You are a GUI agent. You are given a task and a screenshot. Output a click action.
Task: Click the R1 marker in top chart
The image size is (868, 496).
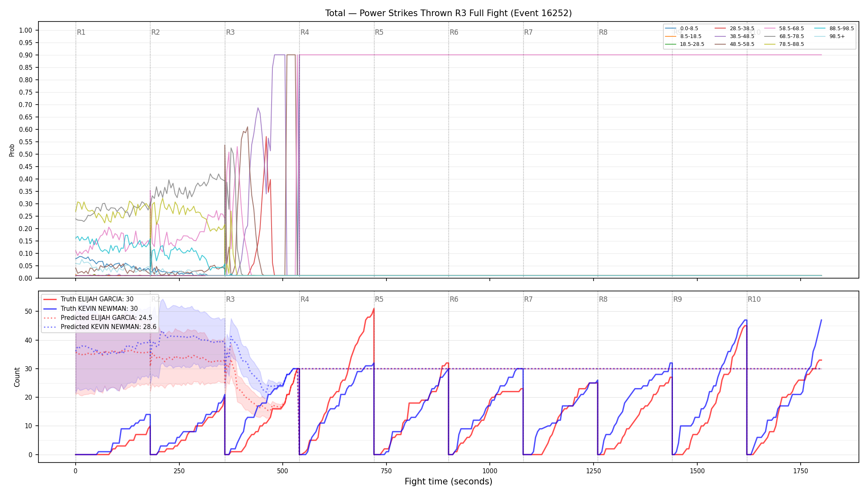click(x=81, y=32)
